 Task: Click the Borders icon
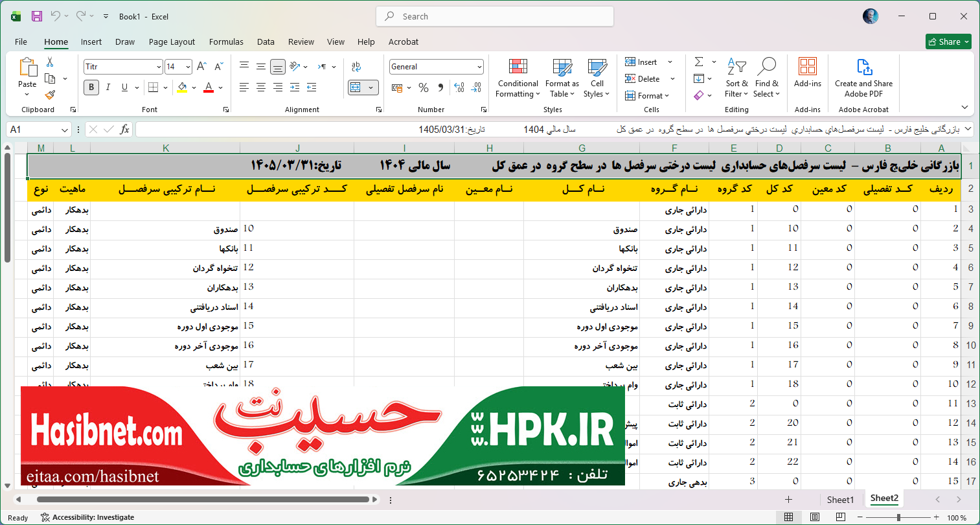click(x=154, y=87)
